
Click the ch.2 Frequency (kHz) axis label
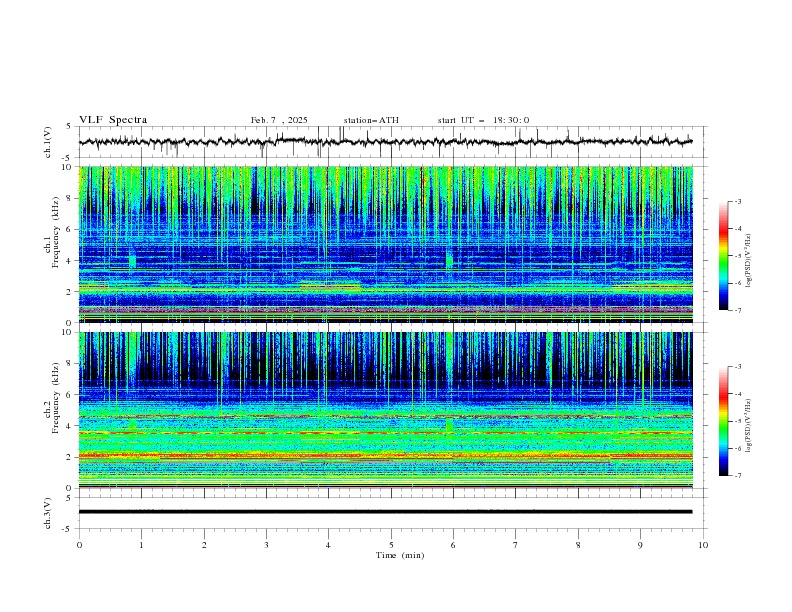52,398
